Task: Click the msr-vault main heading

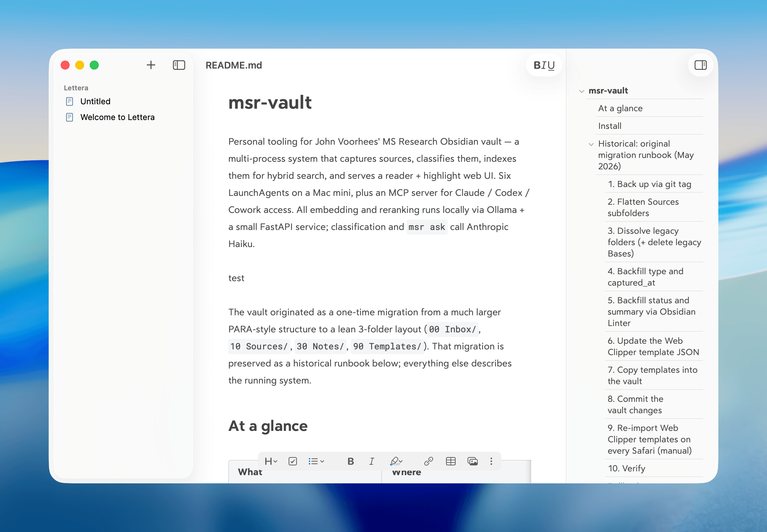Action: click(x=270, y=102)
